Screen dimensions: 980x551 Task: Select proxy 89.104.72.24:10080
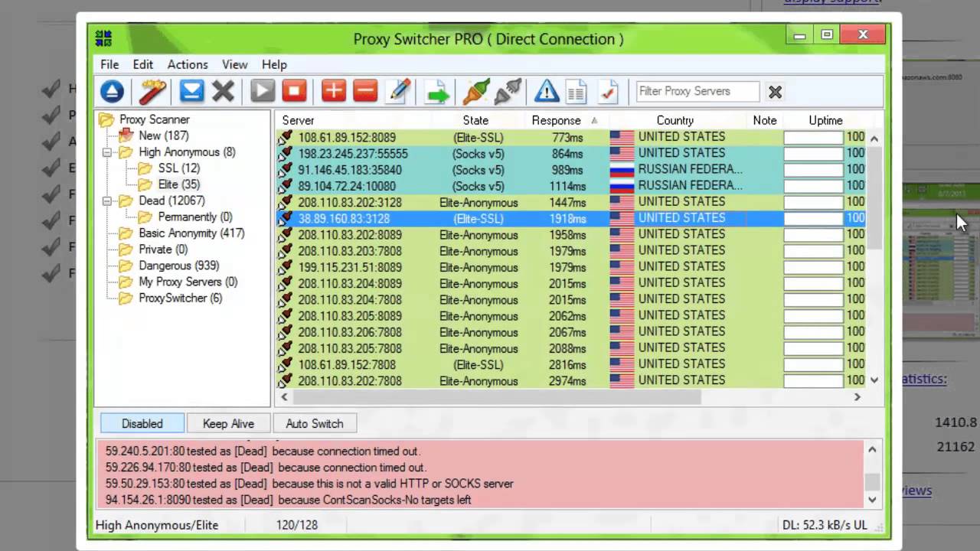pos(571,186)
